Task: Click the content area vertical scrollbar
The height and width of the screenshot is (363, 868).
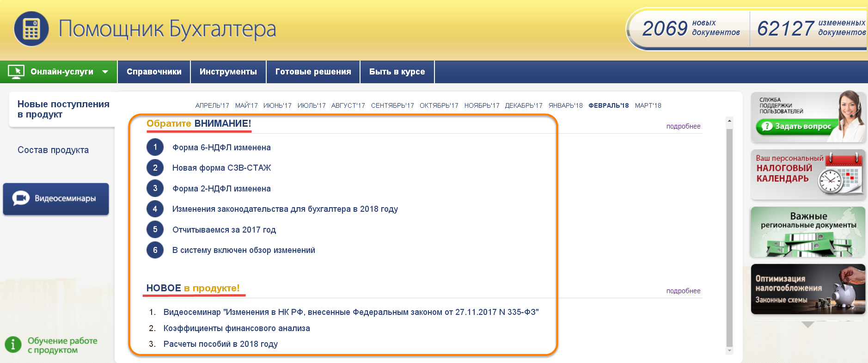Action: click(x=729, y=236)
